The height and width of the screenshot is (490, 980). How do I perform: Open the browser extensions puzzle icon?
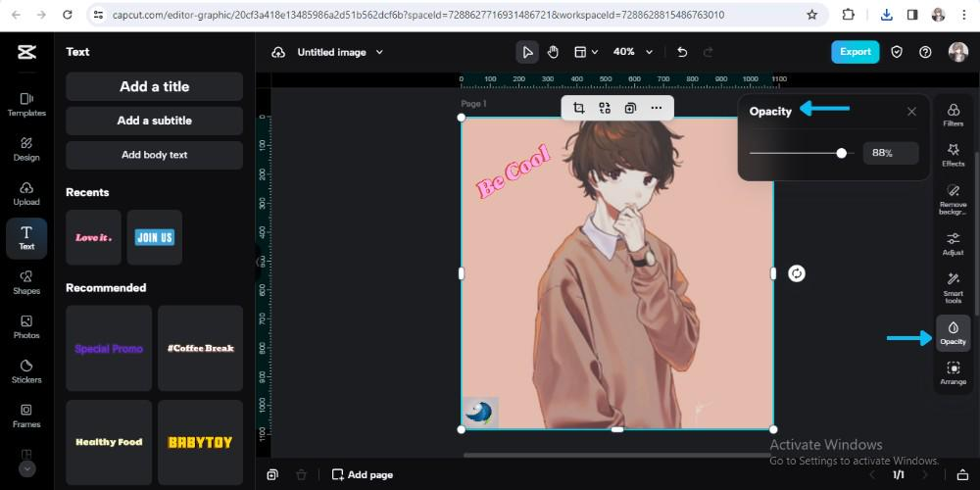(848, 15)
